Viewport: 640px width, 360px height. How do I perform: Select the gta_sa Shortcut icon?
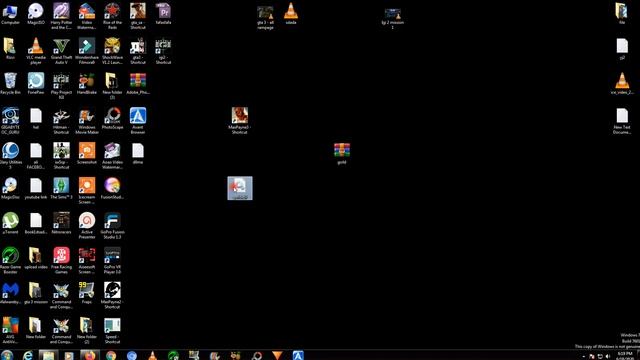point(138,16)
